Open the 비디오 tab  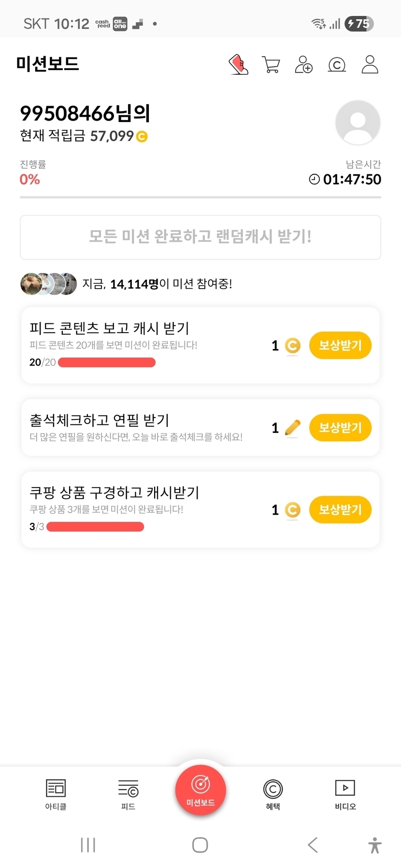345,794
